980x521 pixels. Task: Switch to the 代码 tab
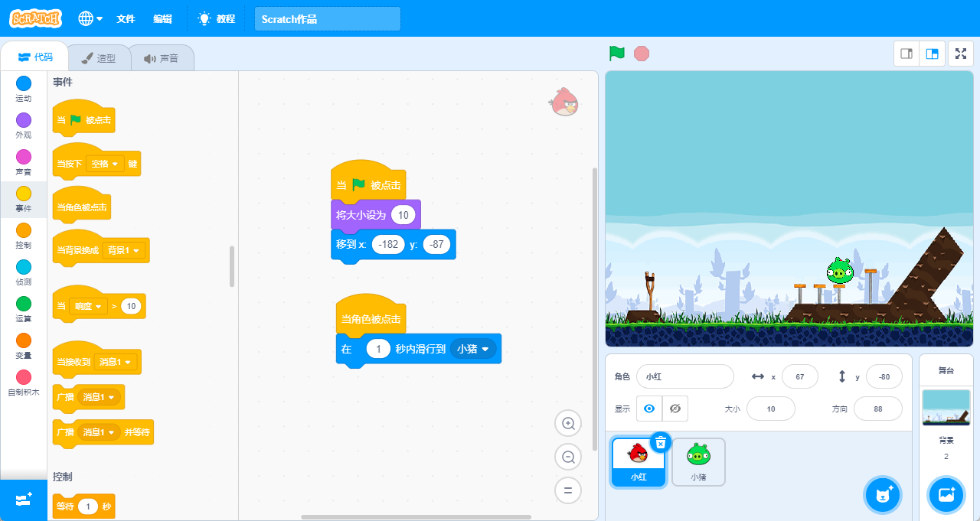pyautogui.click(x=35, y=57)
